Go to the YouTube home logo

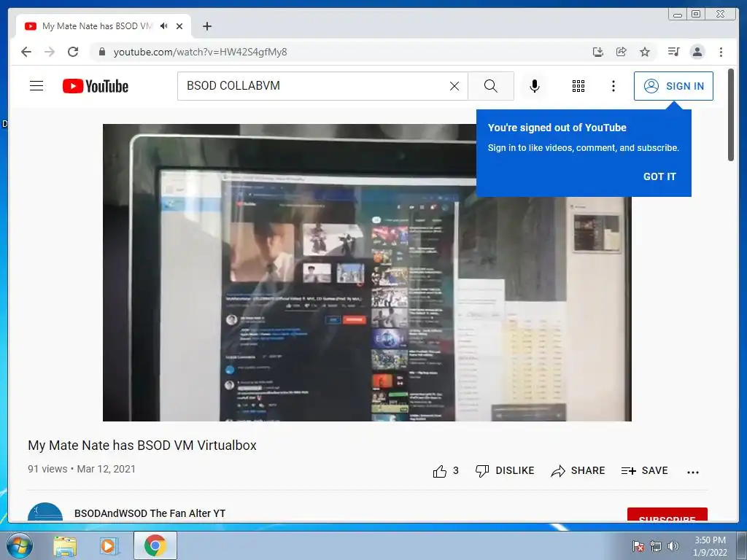[x=96, y=86]
